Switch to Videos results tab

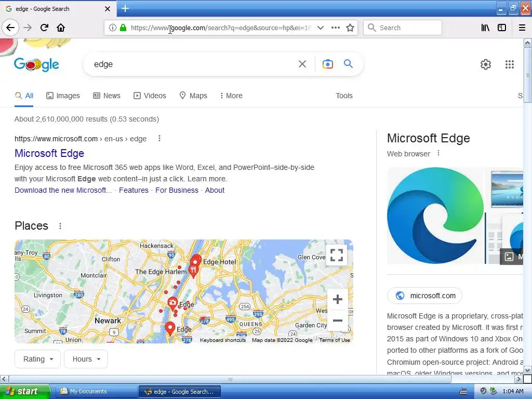[150, 96]
